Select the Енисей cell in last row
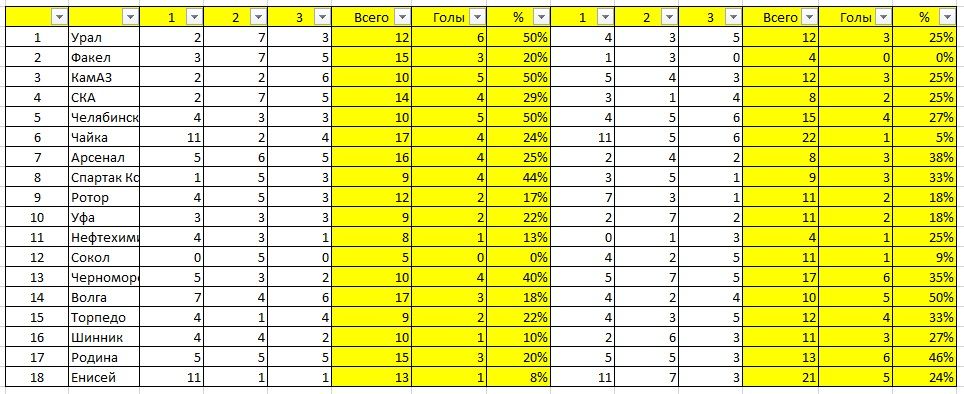Viewport: 964px width, 394px height. coord(104,377)
